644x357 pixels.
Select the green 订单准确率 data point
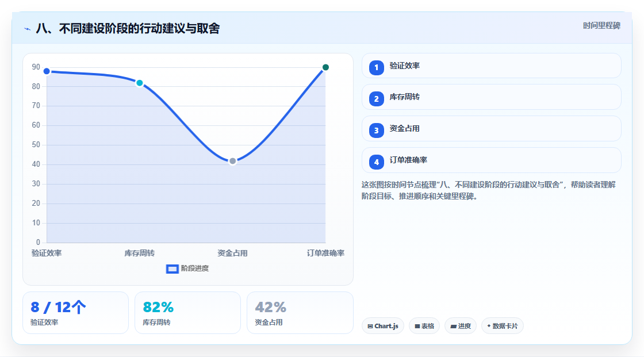(325, 67)
